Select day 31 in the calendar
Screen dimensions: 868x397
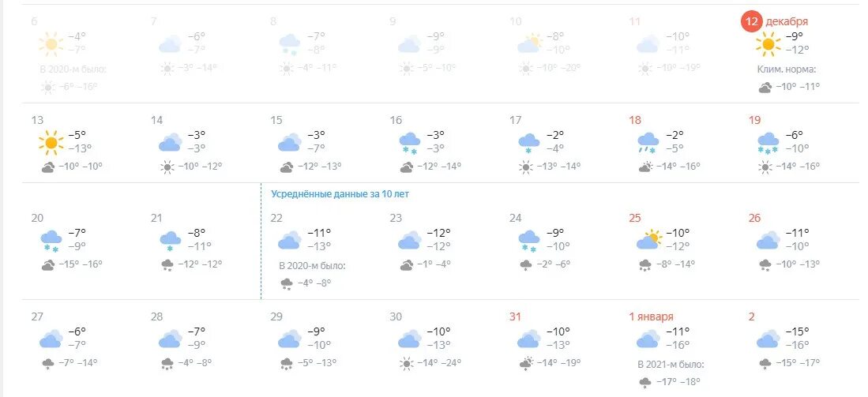click(x=516, y=316)
